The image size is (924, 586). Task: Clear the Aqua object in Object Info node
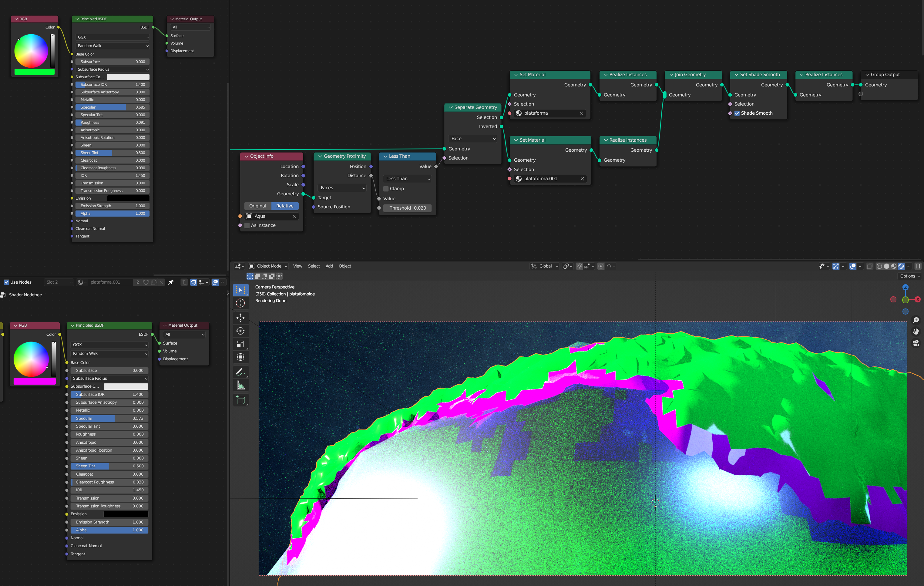pyautogui.click(x=294, y=216)
